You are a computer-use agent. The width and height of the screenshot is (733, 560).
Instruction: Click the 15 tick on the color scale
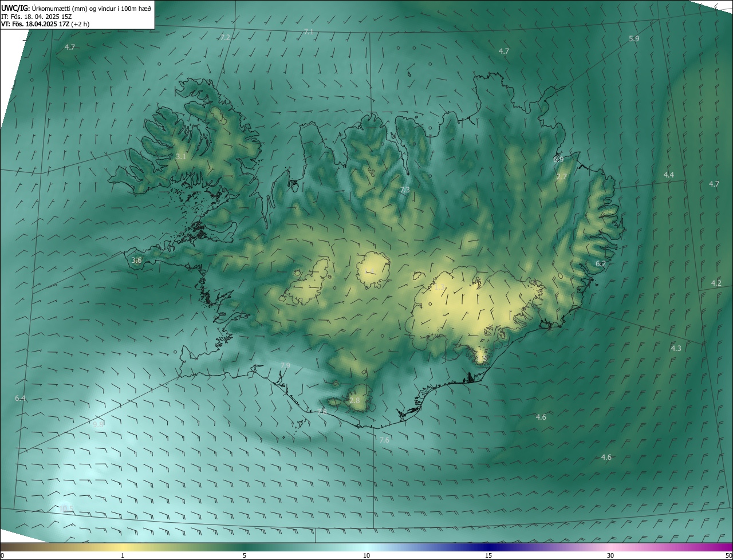[x=488, y=555]
